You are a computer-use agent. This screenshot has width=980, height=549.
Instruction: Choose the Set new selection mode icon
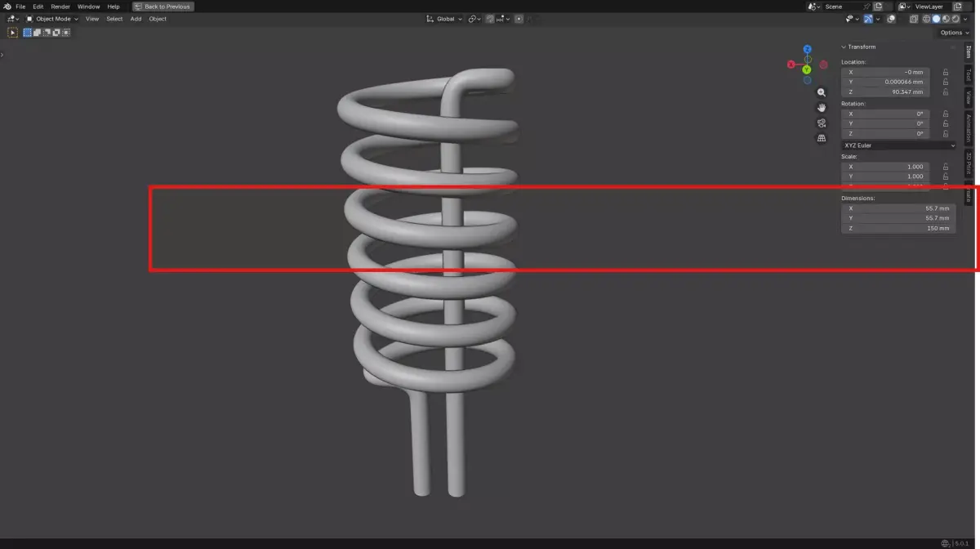[27, 33]
